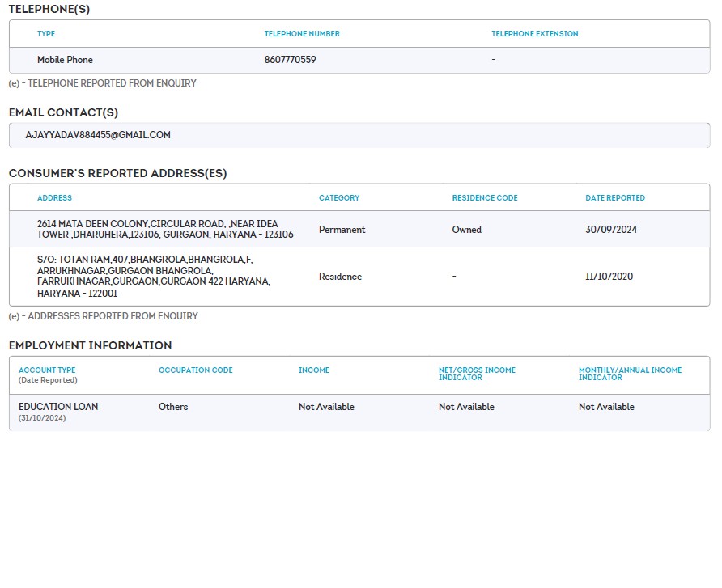
Task: Select the OCCUPATION CODE column header
Action: [x=195, y=370]
